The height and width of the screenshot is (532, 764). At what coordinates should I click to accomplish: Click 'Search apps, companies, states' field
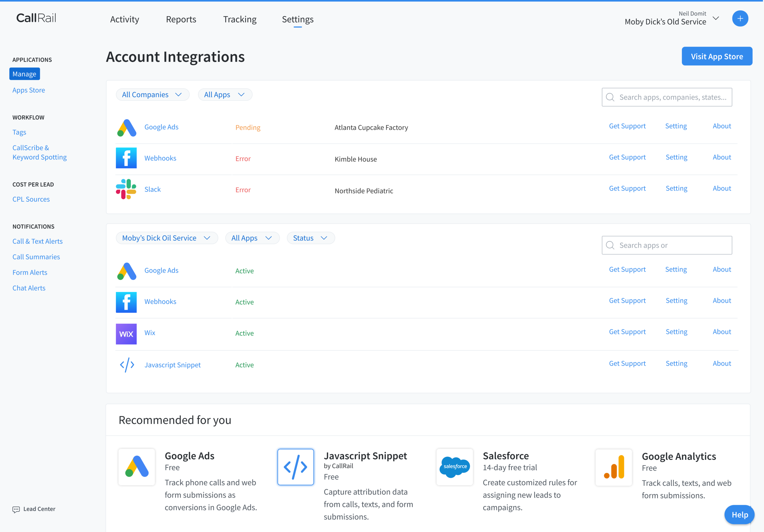[667, 97]
